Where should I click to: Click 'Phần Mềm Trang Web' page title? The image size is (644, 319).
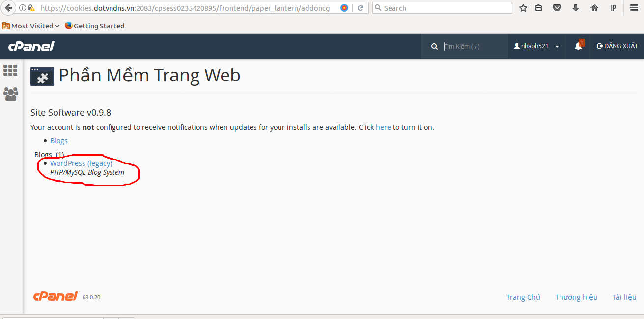150,75
